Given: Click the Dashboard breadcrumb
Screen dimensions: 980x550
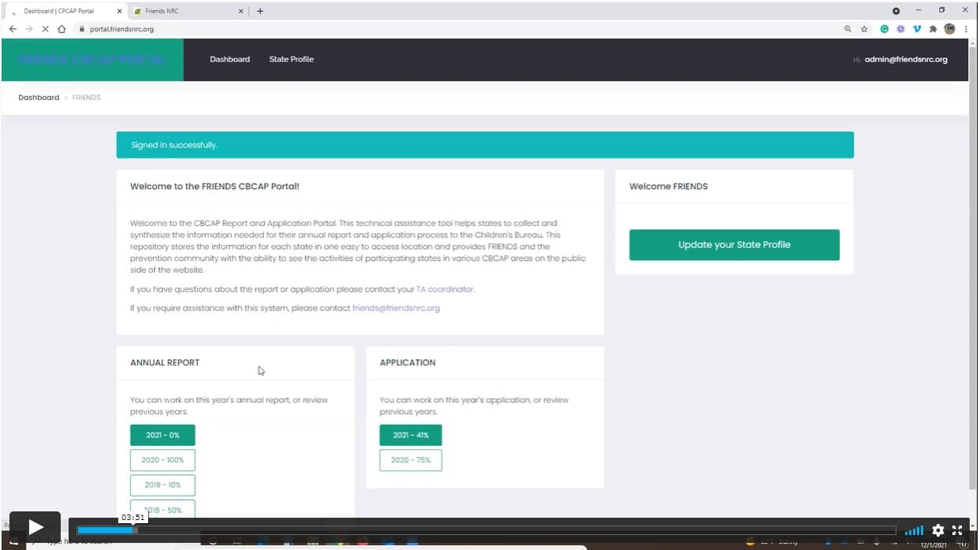Looking at the screenshot, I should coord(39,98).
